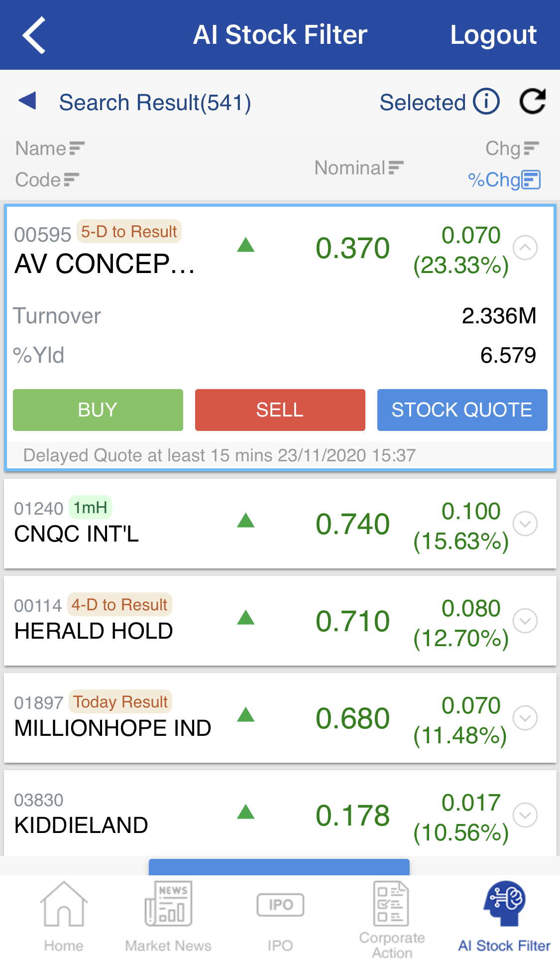Viewport: 560px width, 965px height.
Task: Switch to the IPO tab
Action: [280, 917]
